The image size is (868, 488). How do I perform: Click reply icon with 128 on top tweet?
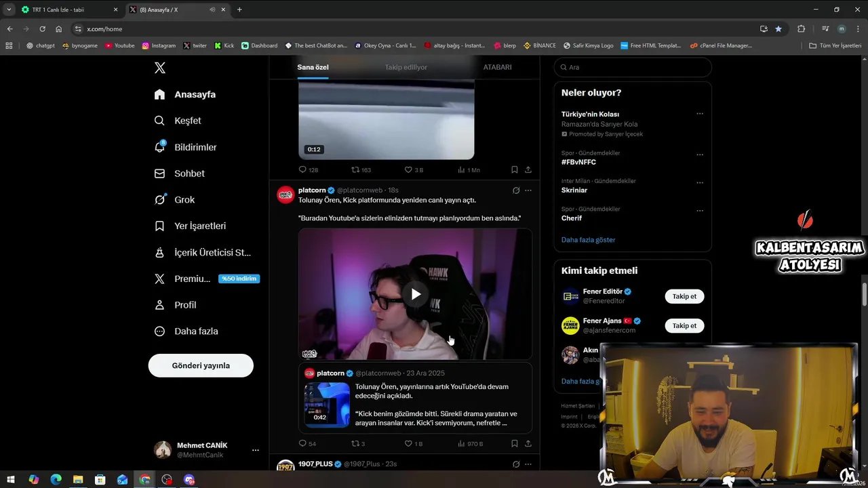pos(303,170)
